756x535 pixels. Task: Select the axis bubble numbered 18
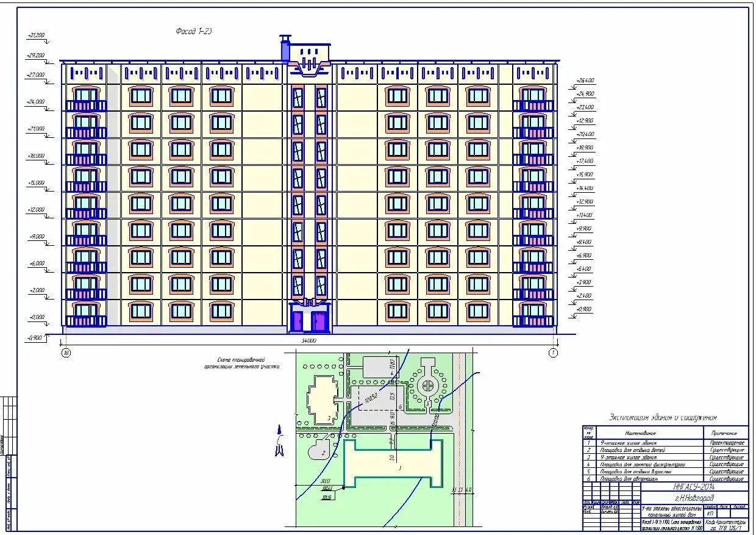pyautogui.click(x=65, y=353)
